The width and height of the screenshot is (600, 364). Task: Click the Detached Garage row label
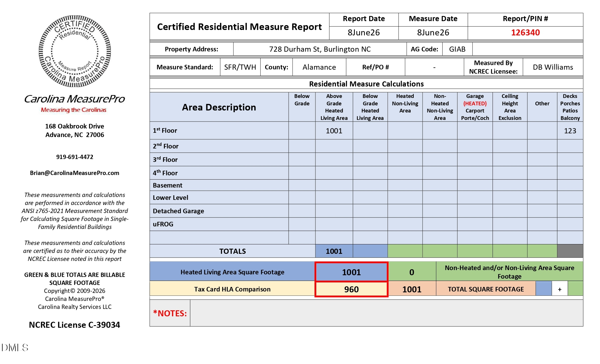click(x=178, y=211)
